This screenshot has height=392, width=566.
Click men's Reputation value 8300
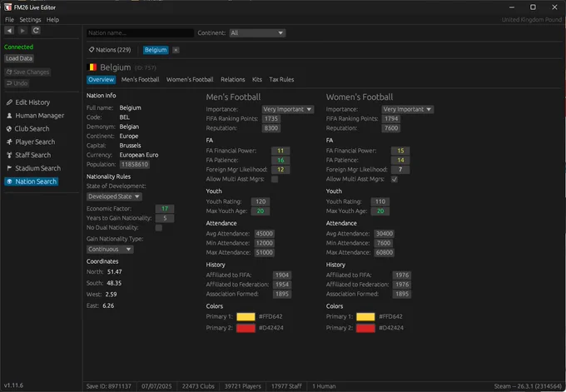coord(271,128)
